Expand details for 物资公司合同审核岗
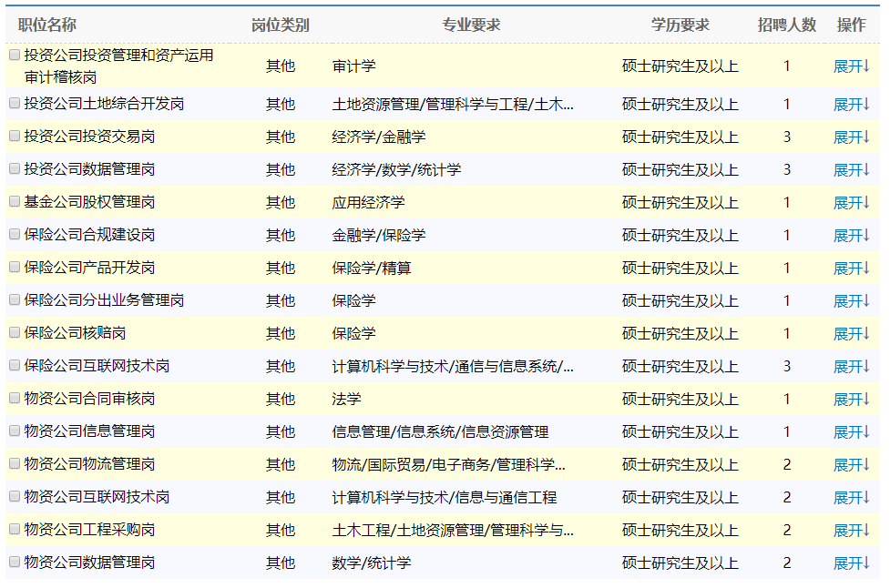 coord(850,398)
